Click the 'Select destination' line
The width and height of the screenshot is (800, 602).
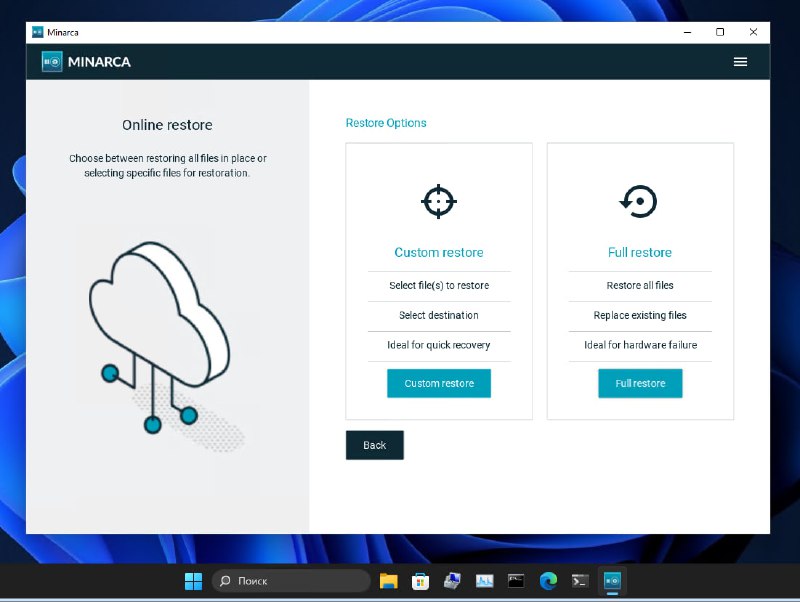[x=439, y=315]
